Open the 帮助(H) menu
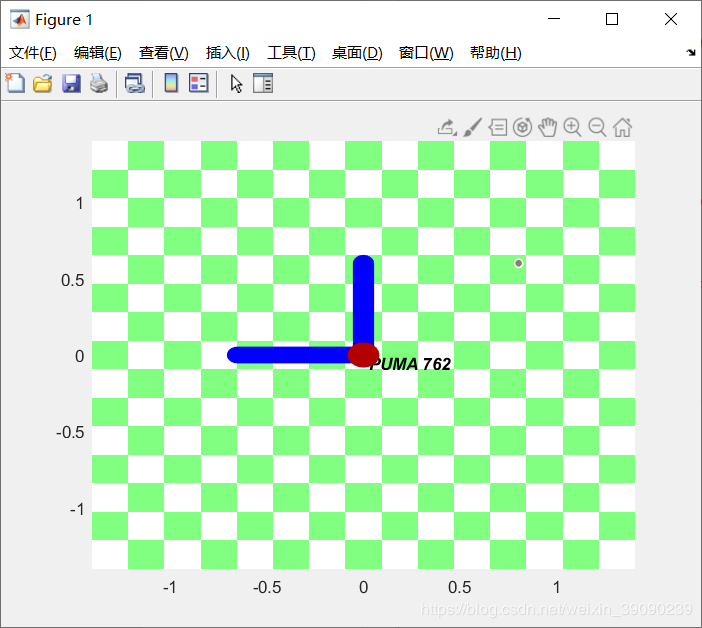The height and width of the screenshot is (628, 702). pyautogui.click(x=496, y=53)
